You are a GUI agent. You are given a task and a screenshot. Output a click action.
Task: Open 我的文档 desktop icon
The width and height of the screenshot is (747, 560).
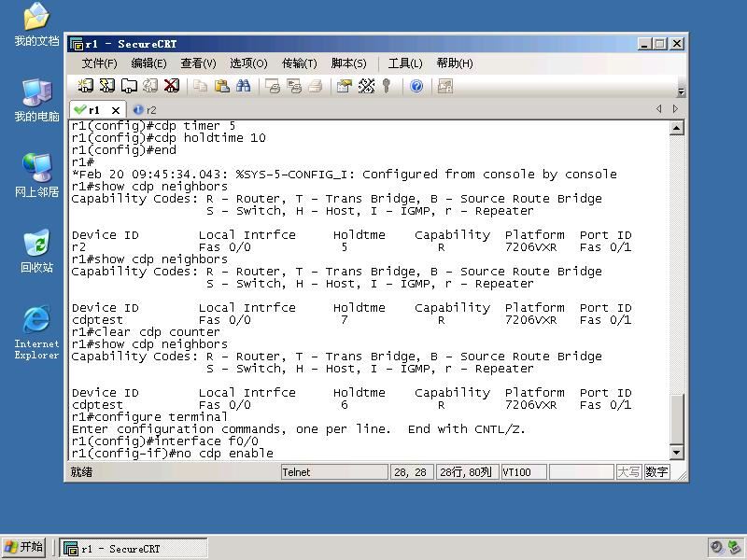(x=36, y=25)
